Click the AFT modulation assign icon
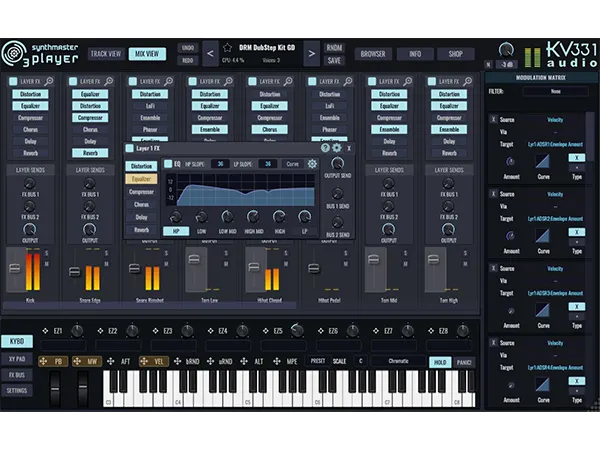 (x=111, y=361)
